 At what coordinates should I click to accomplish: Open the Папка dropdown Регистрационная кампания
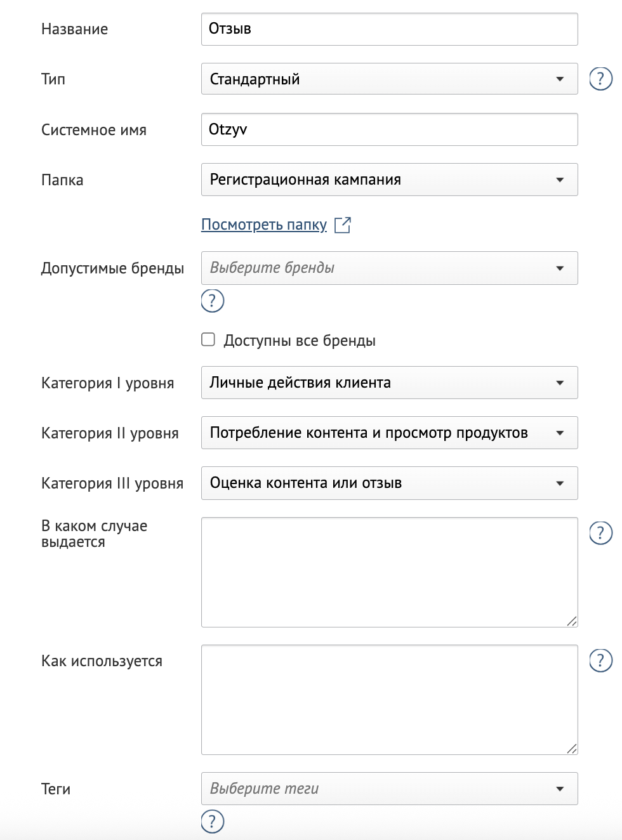[x=390, y=180]
